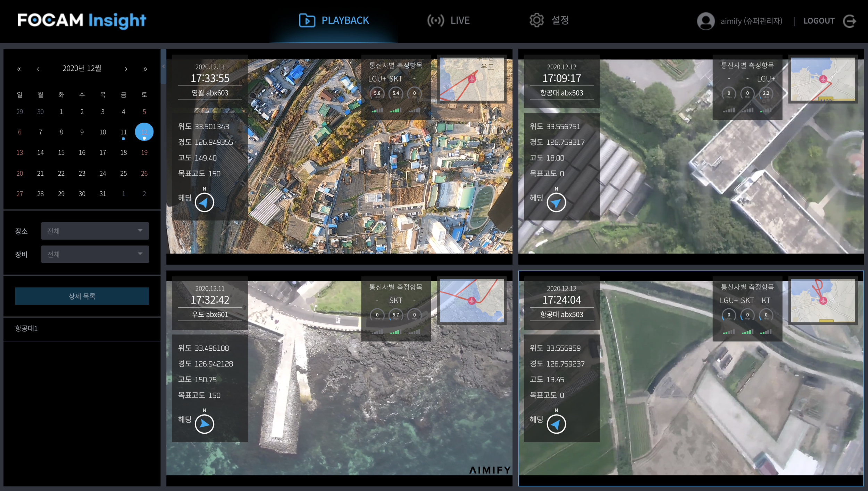Click the 상세 목록 button

click(82, 296)
